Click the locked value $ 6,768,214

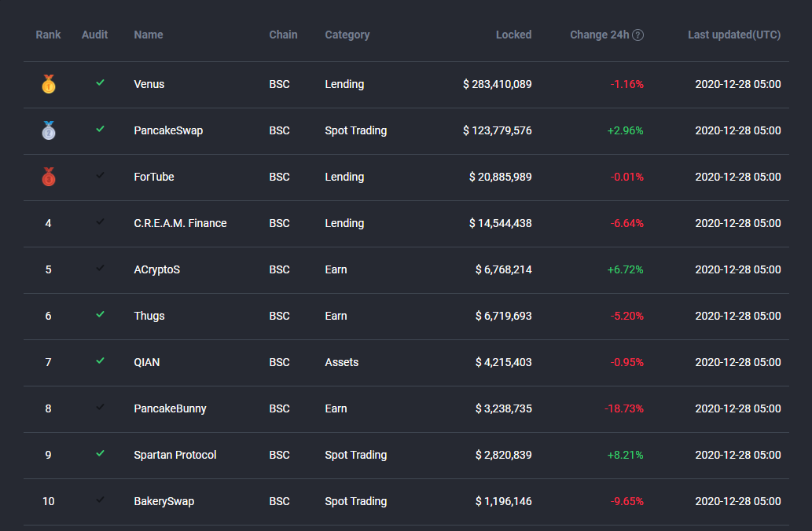click(x=503, y=269)
